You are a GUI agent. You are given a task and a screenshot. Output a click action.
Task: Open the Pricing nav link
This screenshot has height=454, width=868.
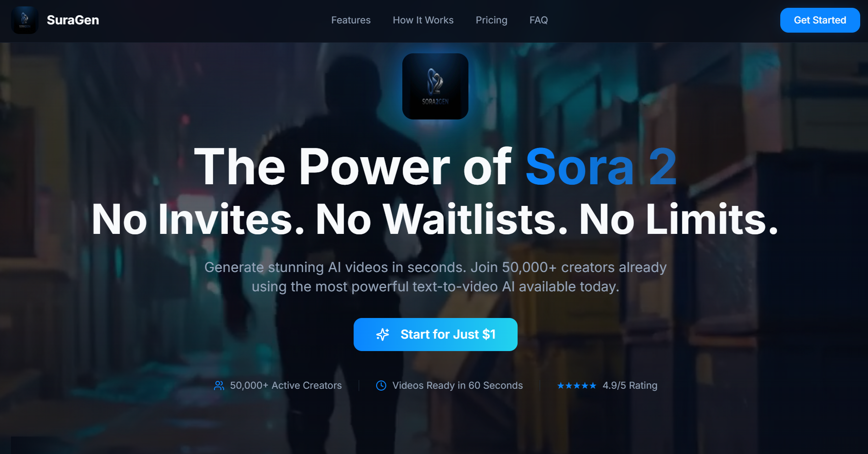coord(491,20)
